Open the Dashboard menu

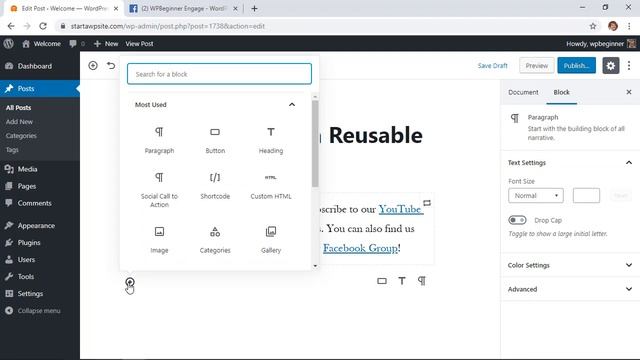(x=35, y=66)
